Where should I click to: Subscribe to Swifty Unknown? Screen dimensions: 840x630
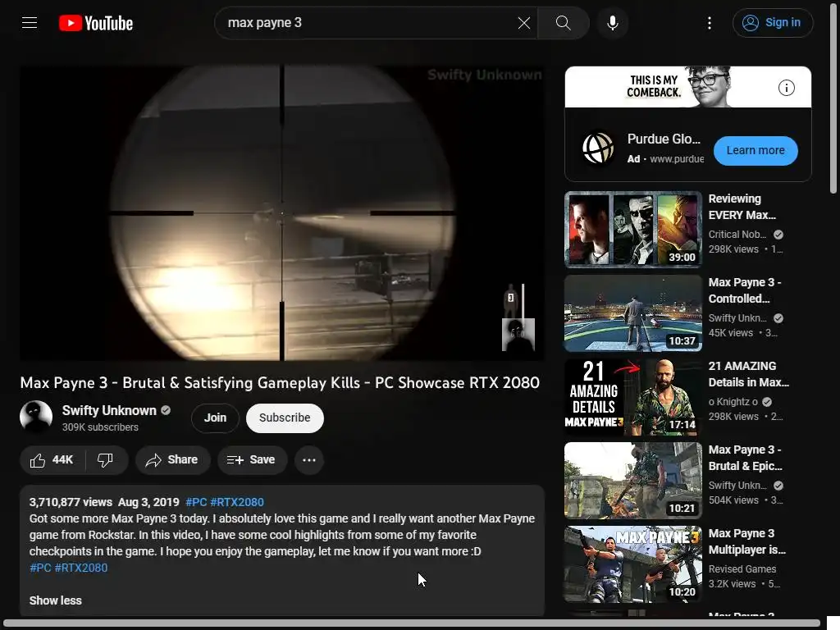point(285,418)
